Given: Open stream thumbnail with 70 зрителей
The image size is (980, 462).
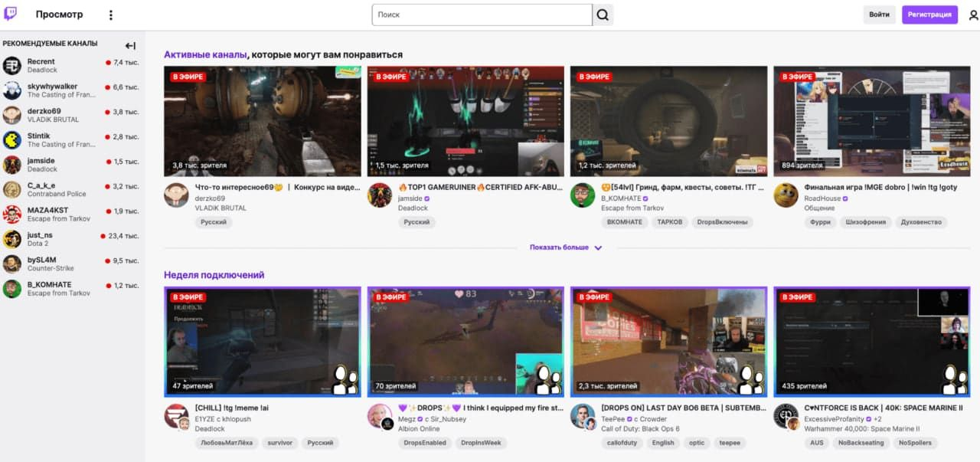Looking at the screenshot, I should point(465,342).
